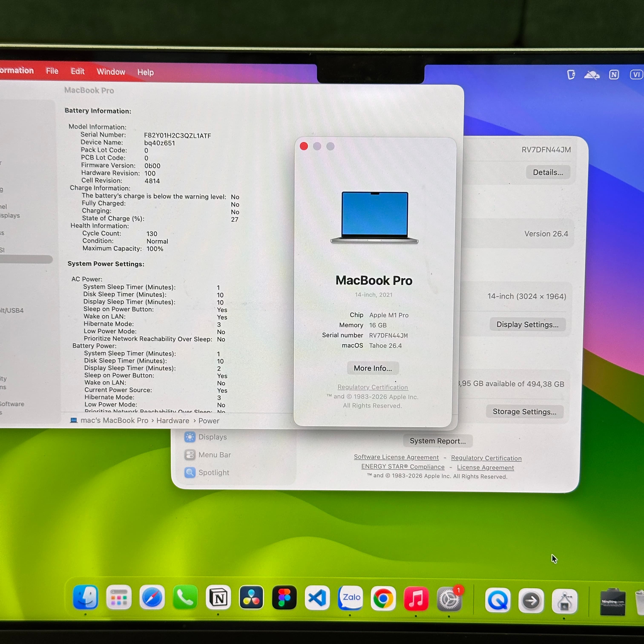Image resolution: width=644 pixels, height=644 pixels.
Task: Launch Safari from the Dock
Action: (152, 597)
